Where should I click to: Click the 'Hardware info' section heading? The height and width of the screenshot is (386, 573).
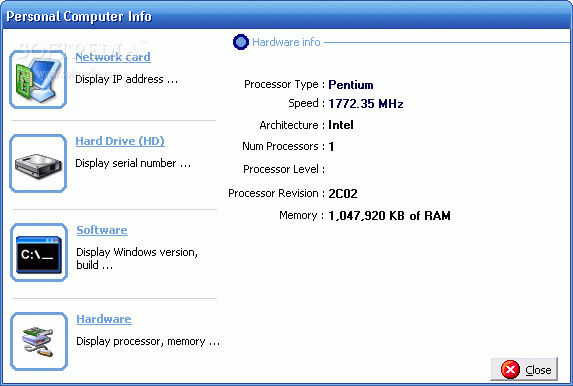click(286, 42)
